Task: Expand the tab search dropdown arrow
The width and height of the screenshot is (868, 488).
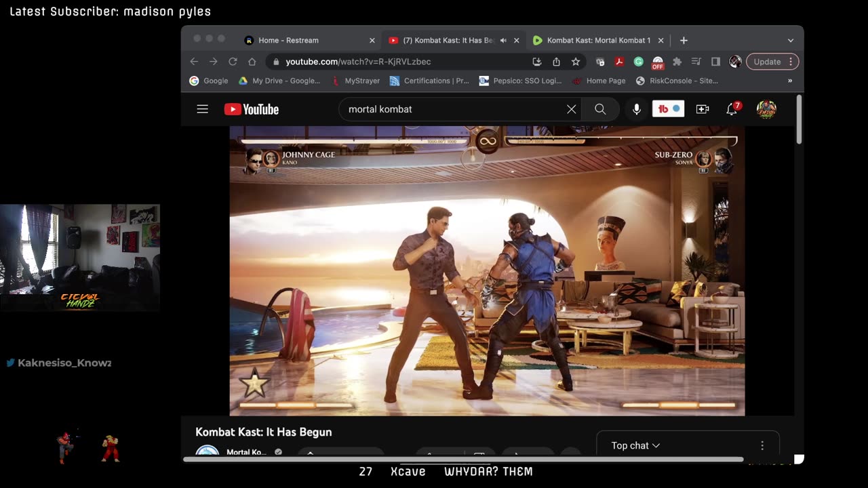Action: 790,41
